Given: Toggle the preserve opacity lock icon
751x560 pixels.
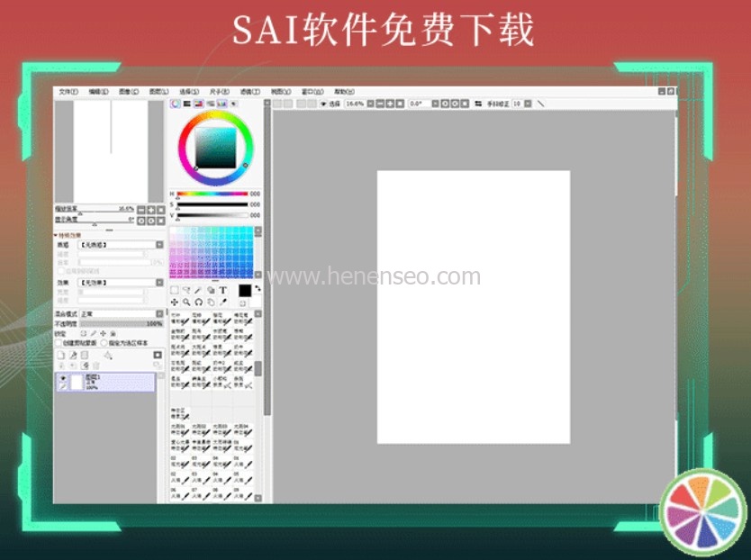Looking at the screenshot, I should [84, 333].
